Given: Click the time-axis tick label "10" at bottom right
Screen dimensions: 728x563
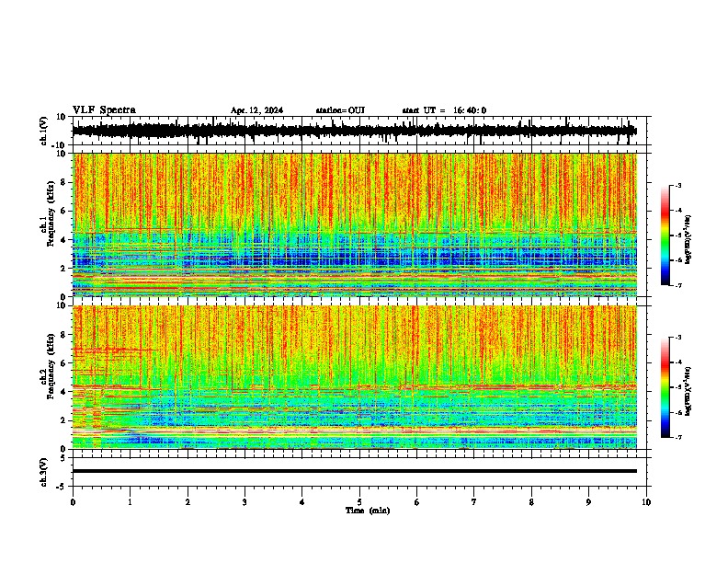Looking at the screenshot, I should point(646,502).
